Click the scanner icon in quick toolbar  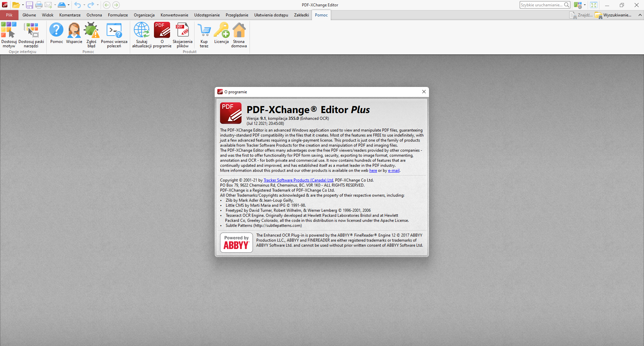(x=62, y=5)
